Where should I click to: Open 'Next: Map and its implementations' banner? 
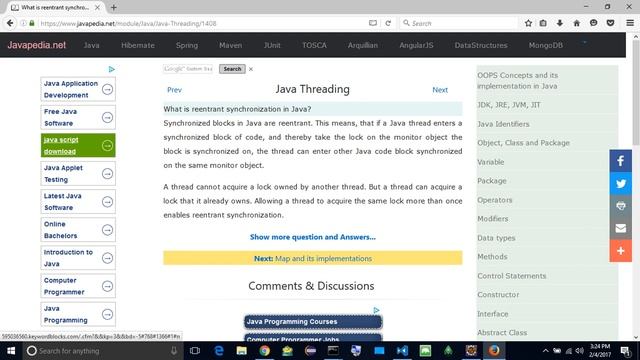point(313,258)
